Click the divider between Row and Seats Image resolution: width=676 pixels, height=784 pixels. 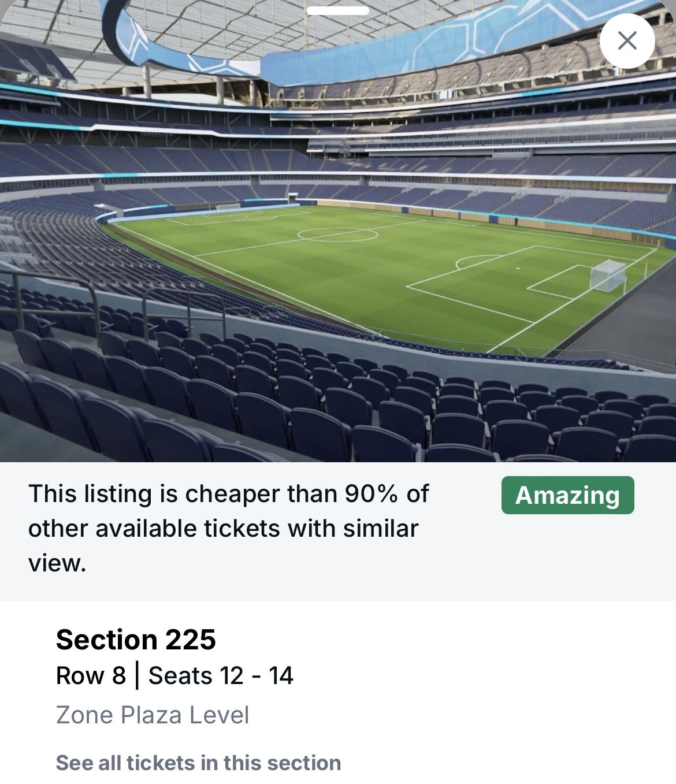tap(137, 675)
